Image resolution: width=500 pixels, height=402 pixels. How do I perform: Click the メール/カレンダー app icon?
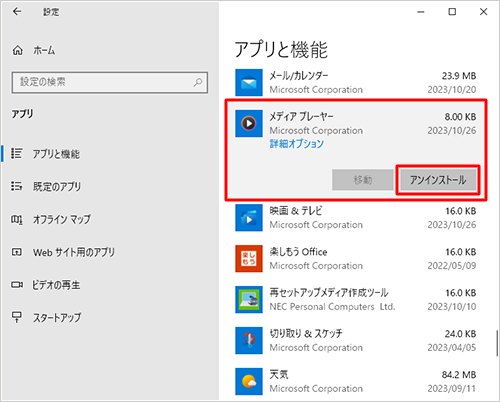249,82
